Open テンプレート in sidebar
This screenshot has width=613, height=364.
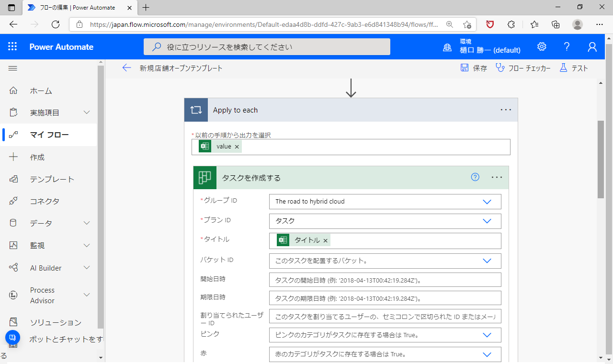[x=52, y=179]
